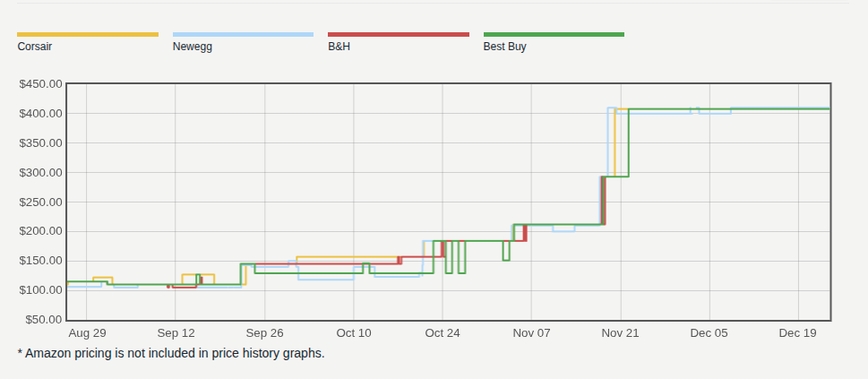
Task: Toggle the B&H red legend swatch
Action: point(399,34)
